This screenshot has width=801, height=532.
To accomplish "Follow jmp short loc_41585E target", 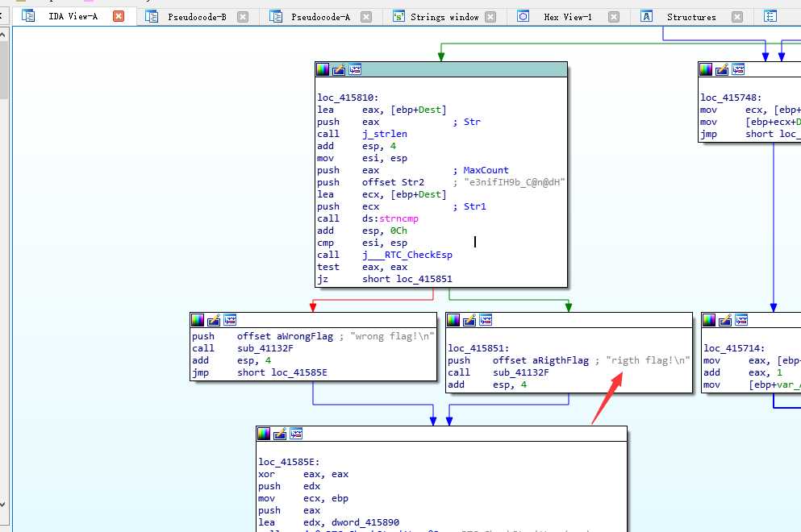I will pyautogui.click(x=299, y=372).
